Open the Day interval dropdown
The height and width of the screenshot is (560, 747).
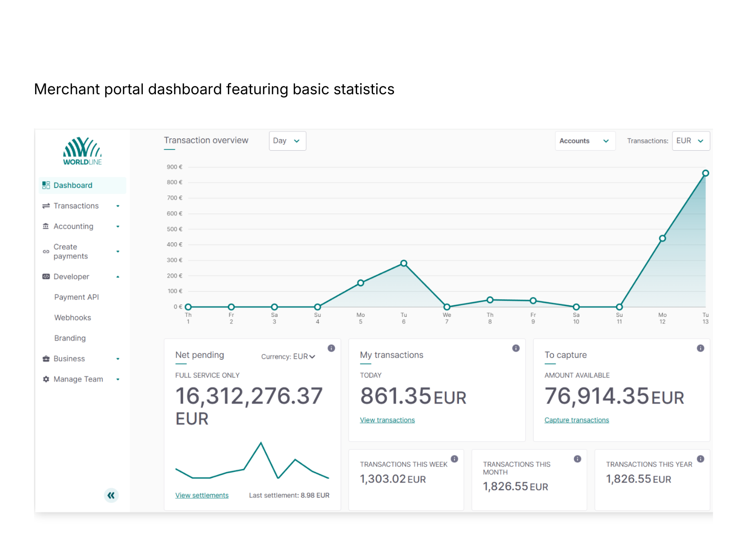tap(287, 140)
